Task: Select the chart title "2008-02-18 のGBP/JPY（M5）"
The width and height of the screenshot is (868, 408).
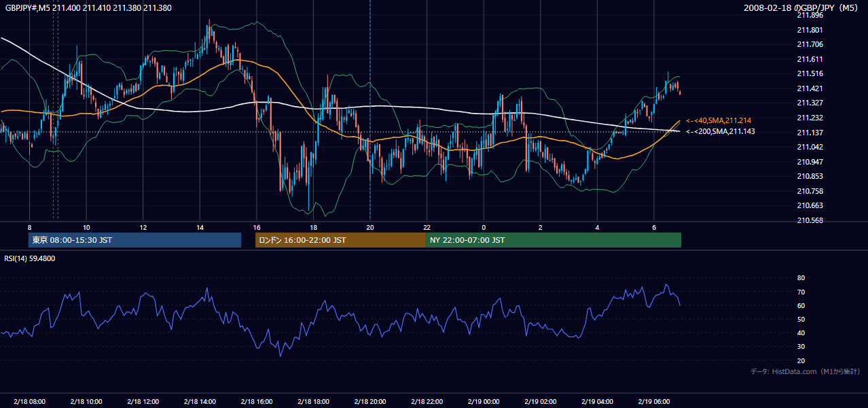Action: (x=802, y=7)
